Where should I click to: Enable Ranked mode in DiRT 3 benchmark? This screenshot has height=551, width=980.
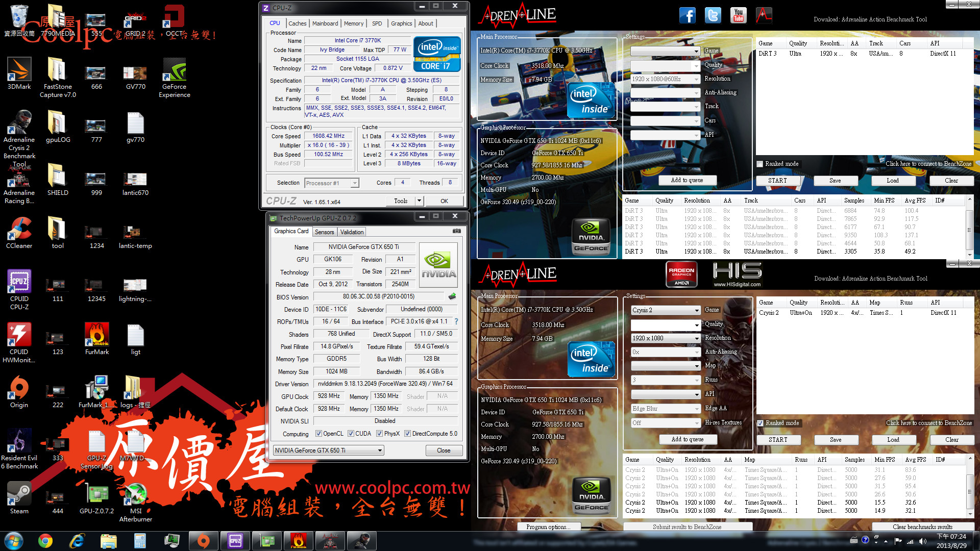(760, 164)
